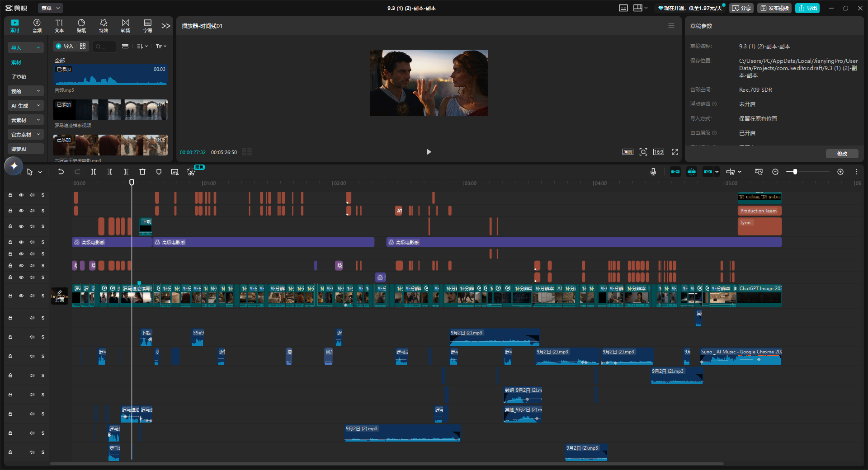Mute the main video track audio
Screen dimensions: 868x470
(32, 296)
